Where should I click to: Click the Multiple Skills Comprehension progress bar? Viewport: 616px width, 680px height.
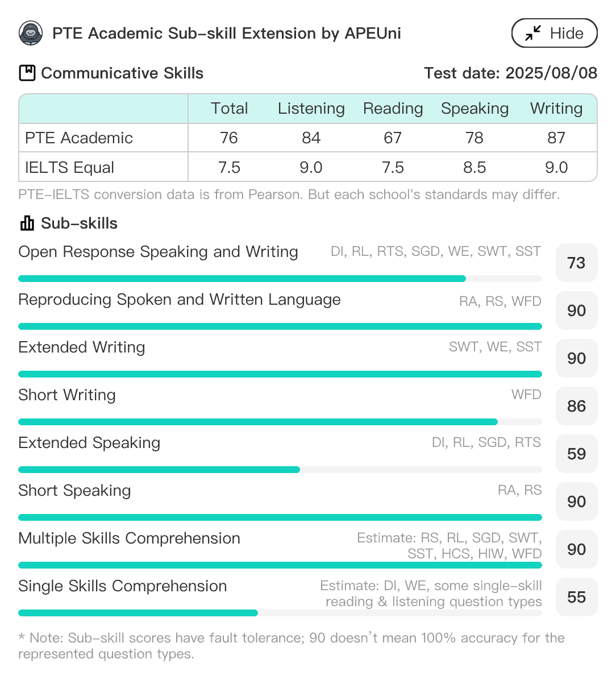280,565
